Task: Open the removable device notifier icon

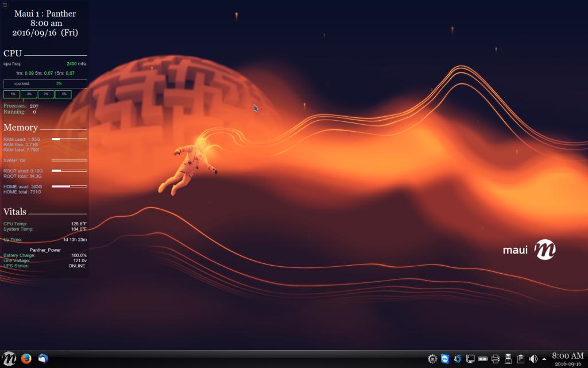Action: coord(508,359)
